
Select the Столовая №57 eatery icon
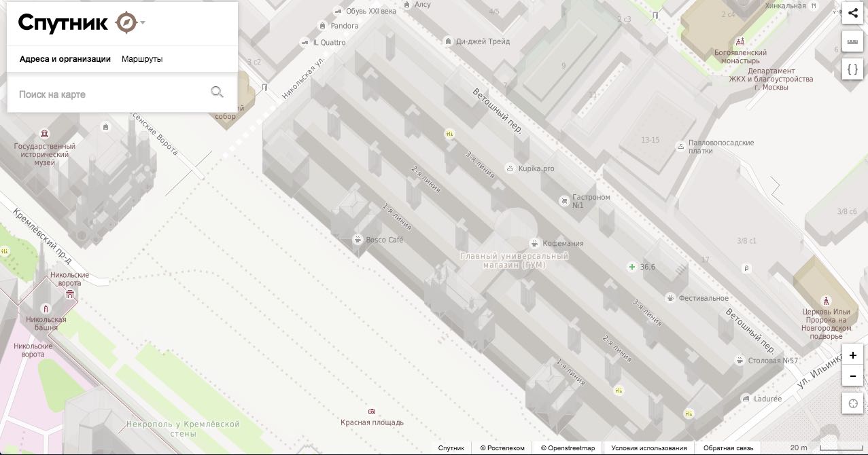coord(740,360)
